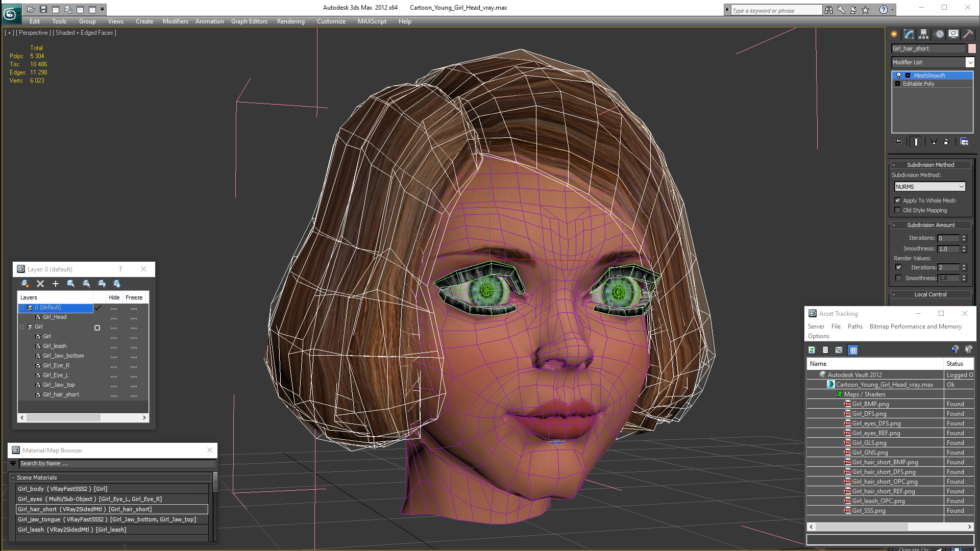Screen dimensions: 980x551
Task: Click Configure Modifier Sets icon
Action: point(964,142)
